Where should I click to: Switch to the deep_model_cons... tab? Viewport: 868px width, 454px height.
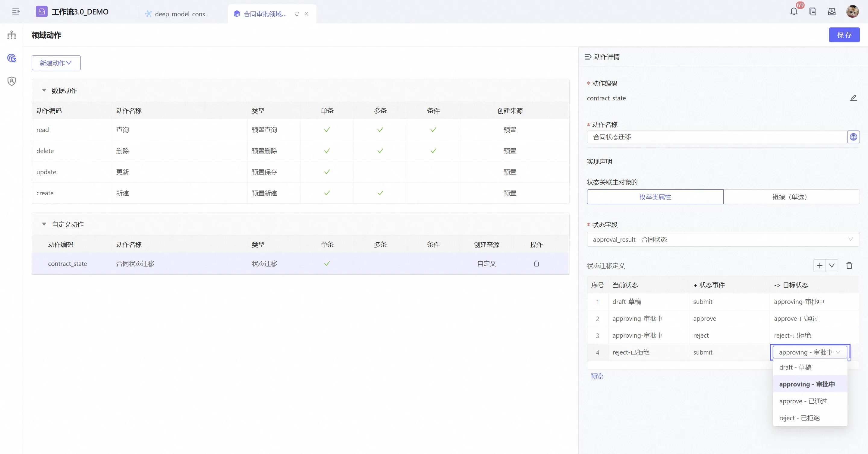coord(182,14)
